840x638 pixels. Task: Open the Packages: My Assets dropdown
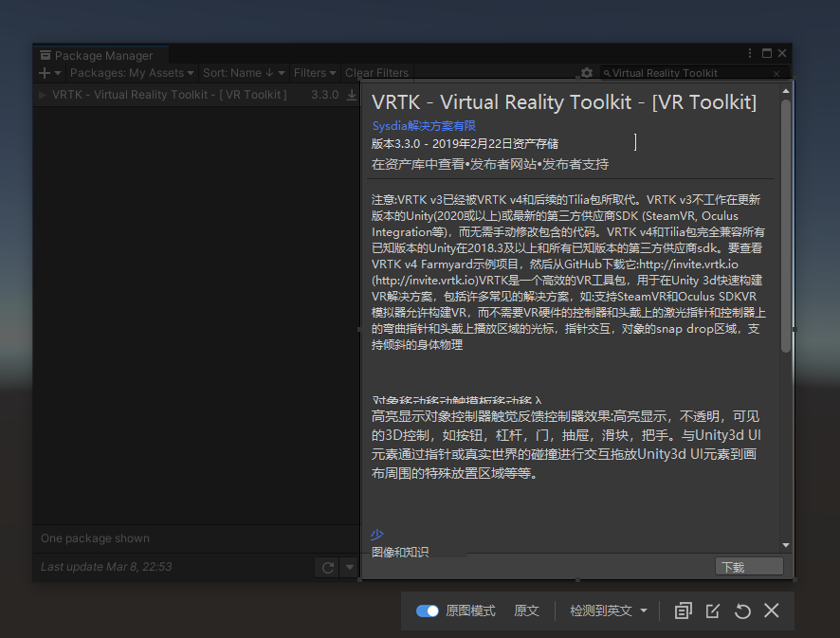[x=132, y=73]
